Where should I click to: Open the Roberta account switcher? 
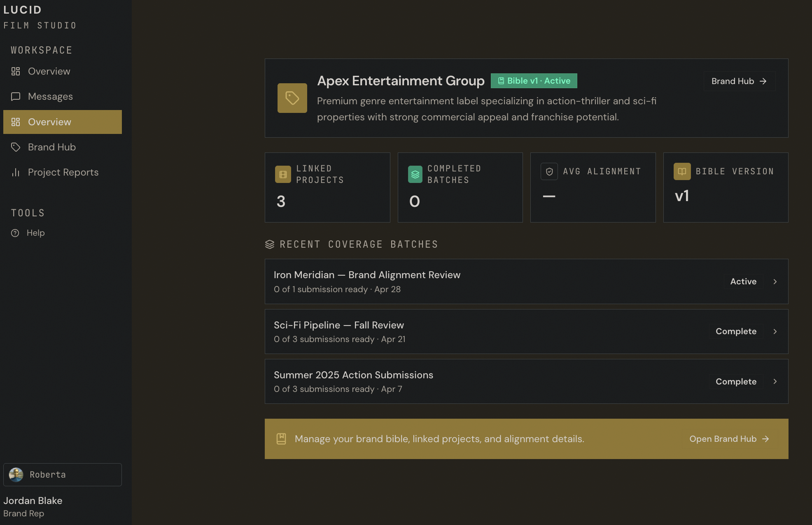pos(63,475)
